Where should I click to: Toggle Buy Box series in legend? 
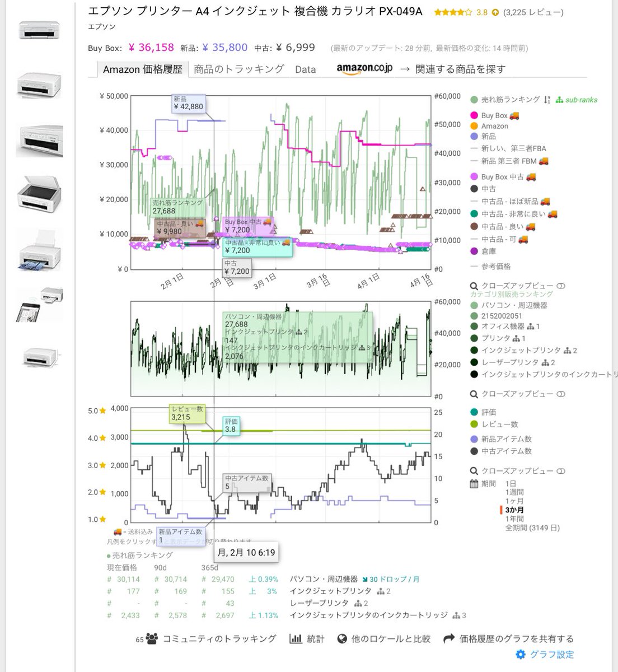click(x=495, y=115)
